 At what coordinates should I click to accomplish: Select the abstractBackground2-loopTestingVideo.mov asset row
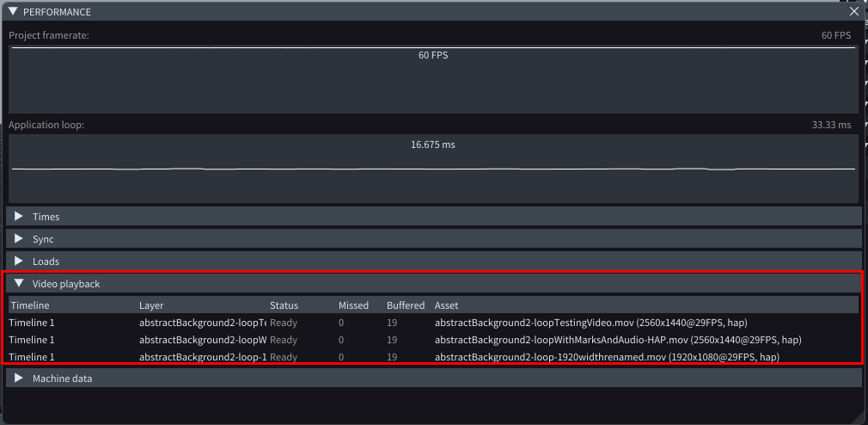click(590, 323)
